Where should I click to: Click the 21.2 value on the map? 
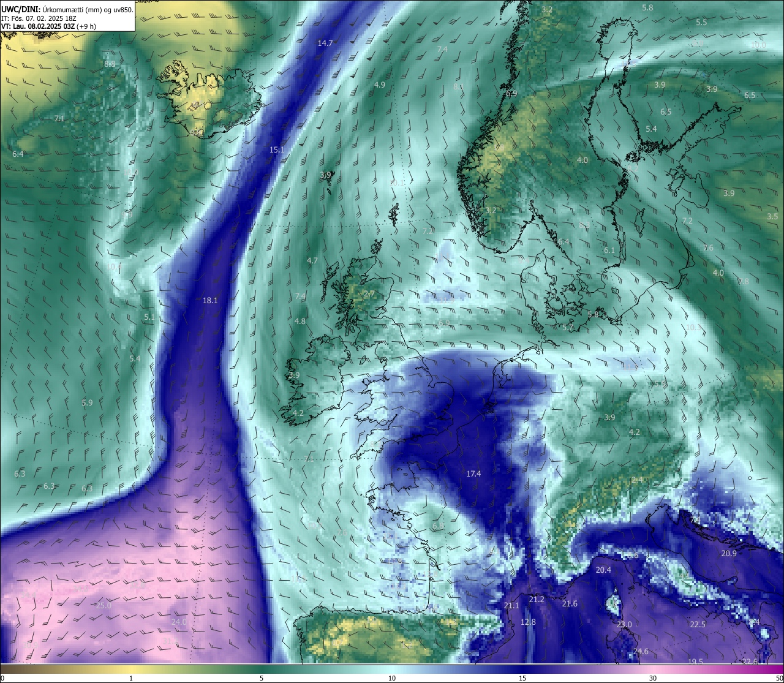click(x=537, y=599)
